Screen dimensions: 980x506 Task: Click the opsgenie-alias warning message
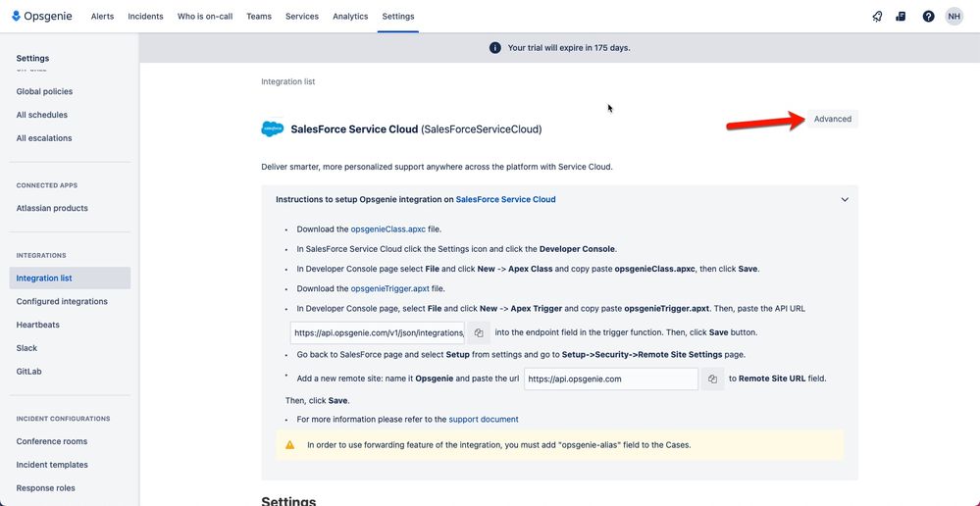498,445
